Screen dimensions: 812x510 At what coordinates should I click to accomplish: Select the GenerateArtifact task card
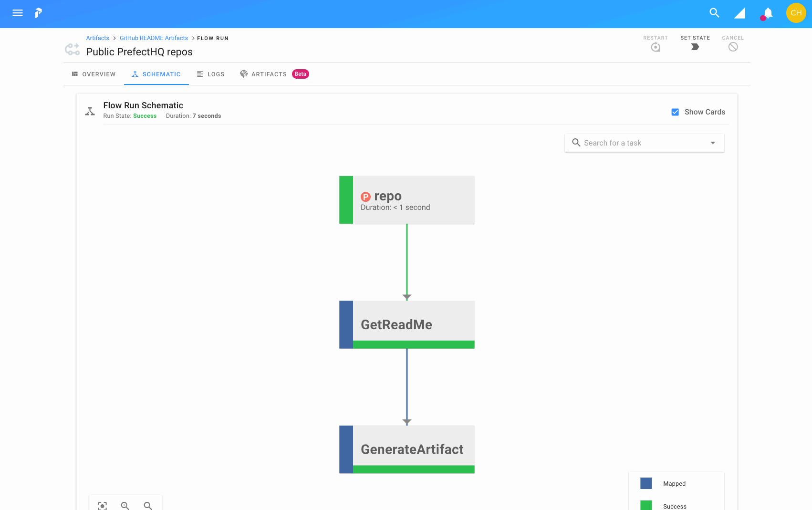click(407, 449)
